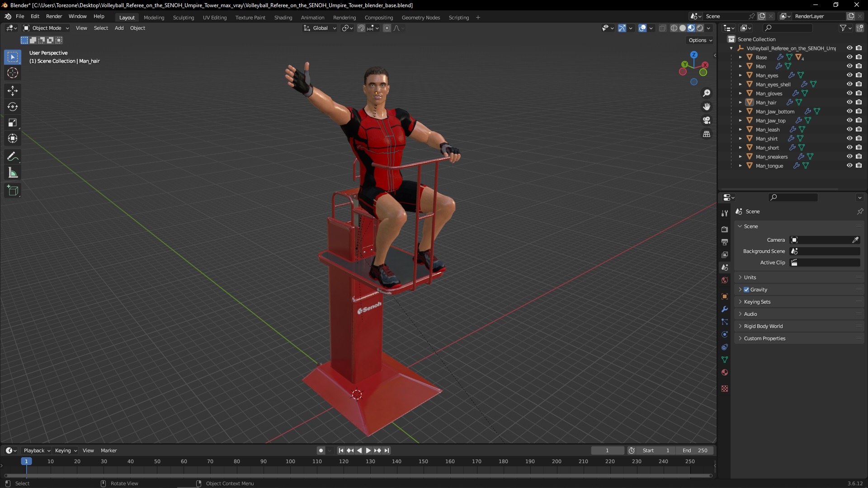Toggle snapping magnet button
This screenshot has width=868, height=488.
tap(361, 28)
